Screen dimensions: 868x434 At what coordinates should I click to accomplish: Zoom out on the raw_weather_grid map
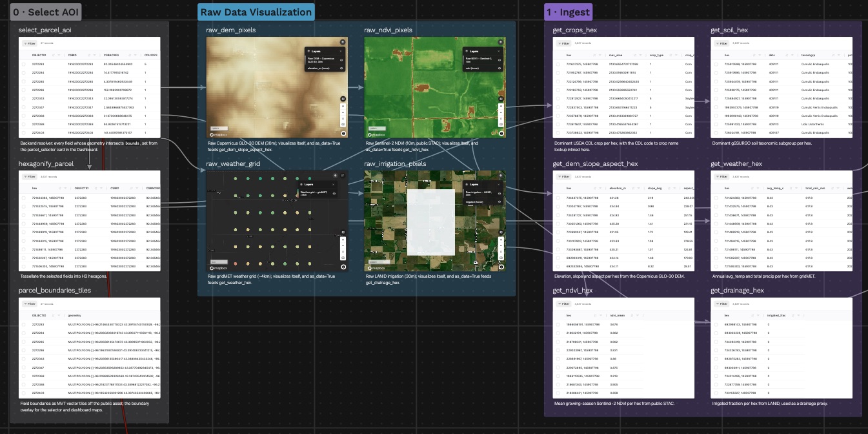[x=343, y=245]
